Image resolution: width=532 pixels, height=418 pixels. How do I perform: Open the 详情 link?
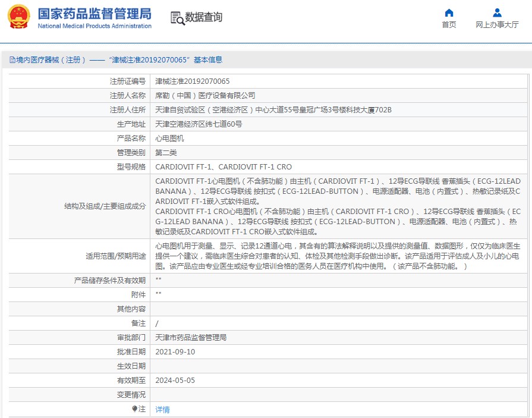[x=162, y=410]
